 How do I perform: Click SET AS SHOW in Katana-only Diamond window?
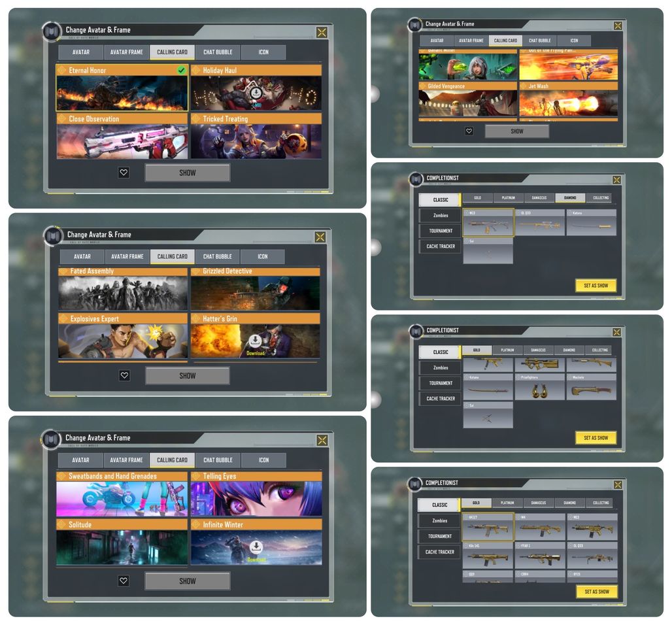click(x=596, y=286)
